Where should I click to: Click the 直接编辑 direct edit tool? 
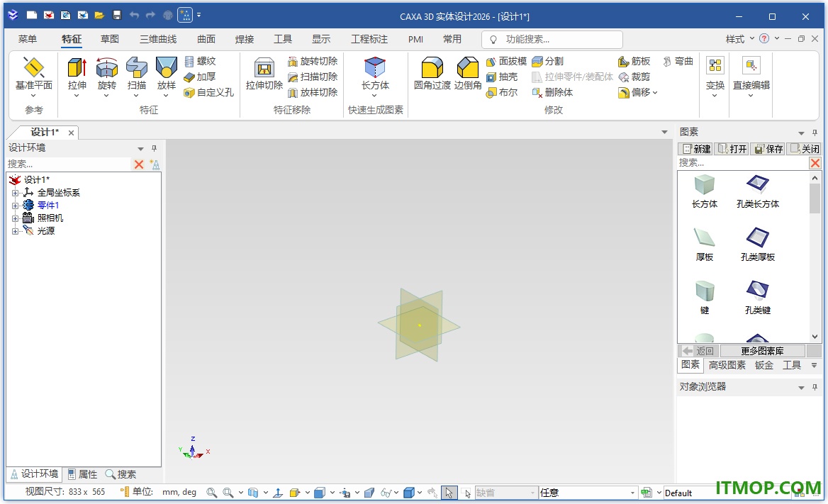[x=751, y=77]
